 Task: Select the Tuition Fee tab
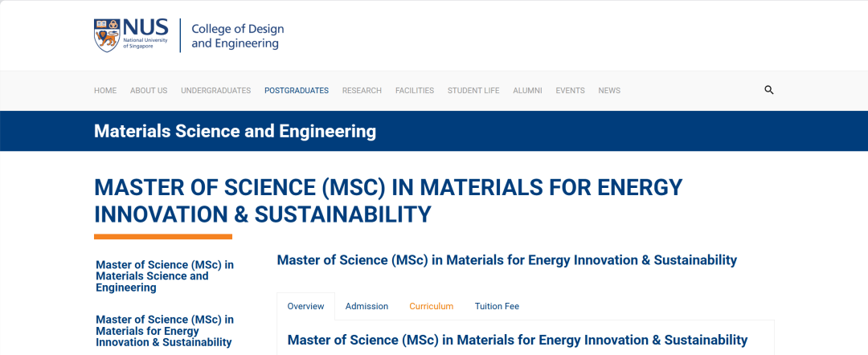coord(497,306)
